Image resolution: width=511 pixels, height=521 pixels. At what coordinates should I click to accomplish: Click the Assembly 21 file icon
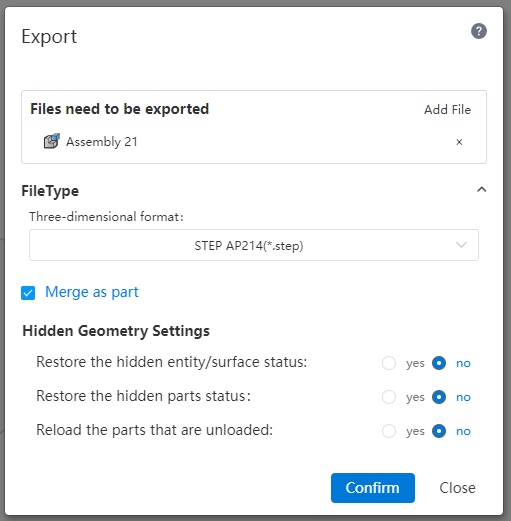[52, 141]
